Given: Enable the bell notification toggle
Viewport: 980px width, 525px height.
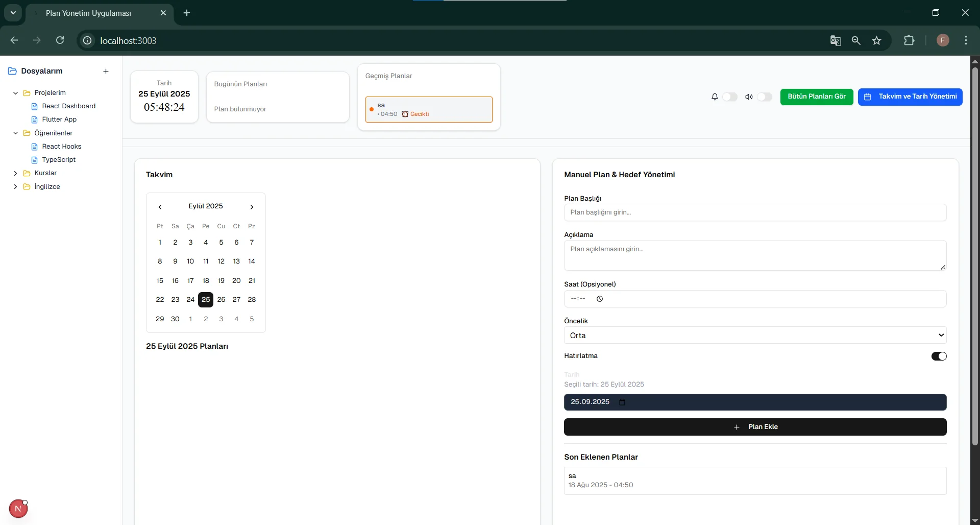Looking at the screenshot, I should pyautogui.click(x=729, y=97).
